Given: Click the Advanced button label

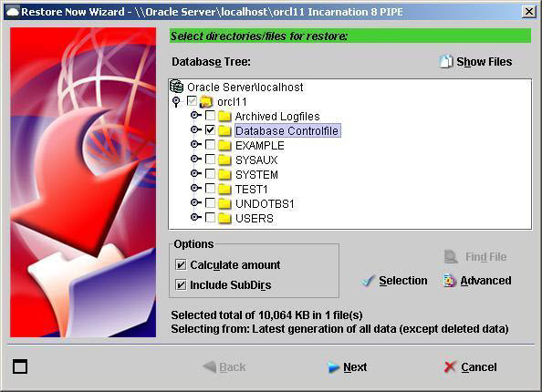Looking at the screenshot, I should pyautogui.click(x=485, y=281).
